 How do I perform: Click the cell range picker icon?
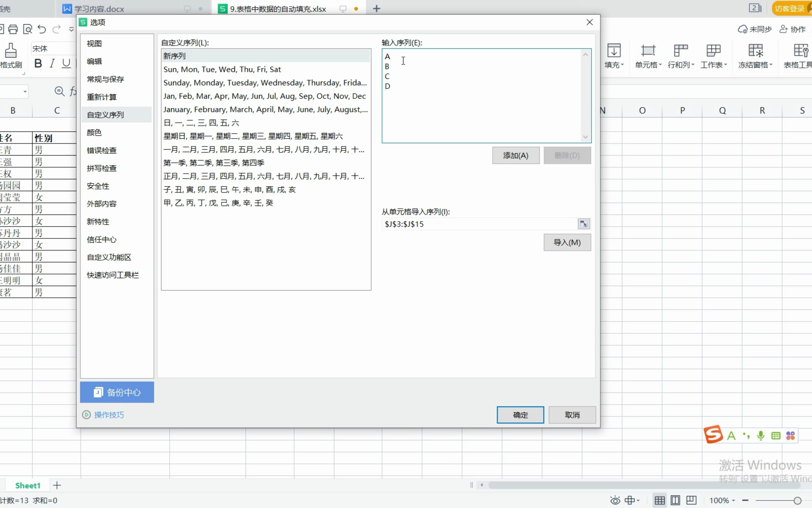pyautogui.click(x=583, y=224)
